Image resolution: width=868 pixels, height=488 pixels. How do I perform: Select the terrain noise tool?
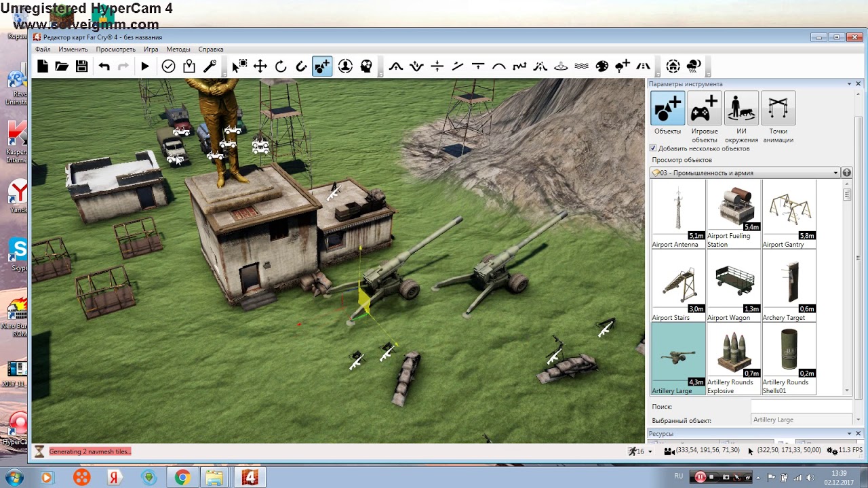point(519,66)
